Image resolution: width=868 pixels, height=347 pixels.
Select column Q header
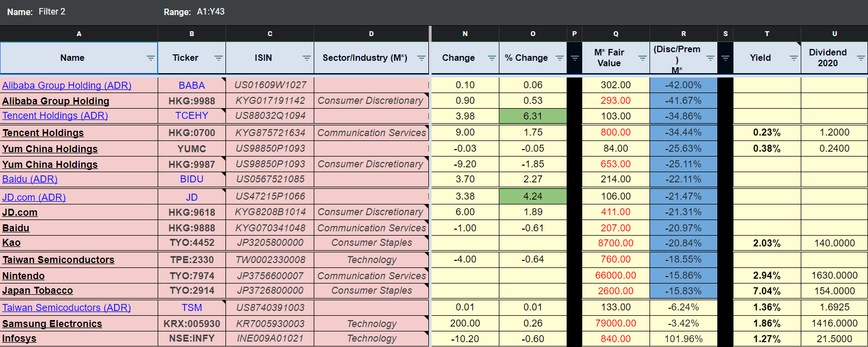click(x=616, y=34)
